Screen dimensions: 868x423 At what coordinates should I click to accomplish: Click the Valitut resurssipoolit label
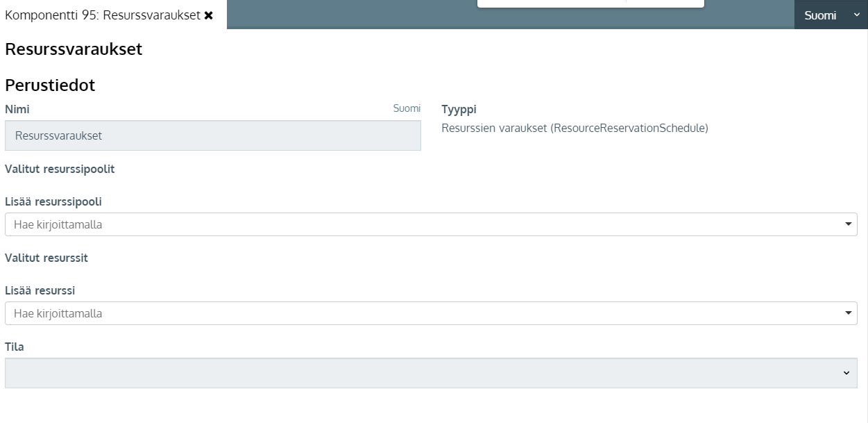point(60,169)
